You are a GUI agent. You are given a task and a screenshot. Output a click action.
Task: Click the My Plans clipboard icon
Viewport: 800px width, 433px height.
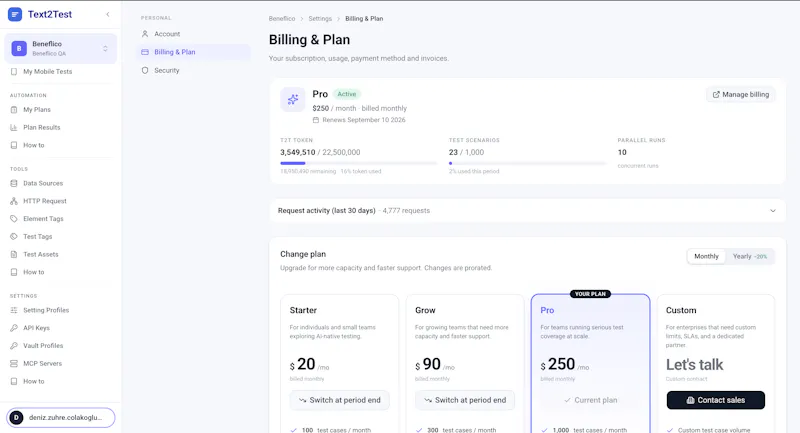point(14,110)
